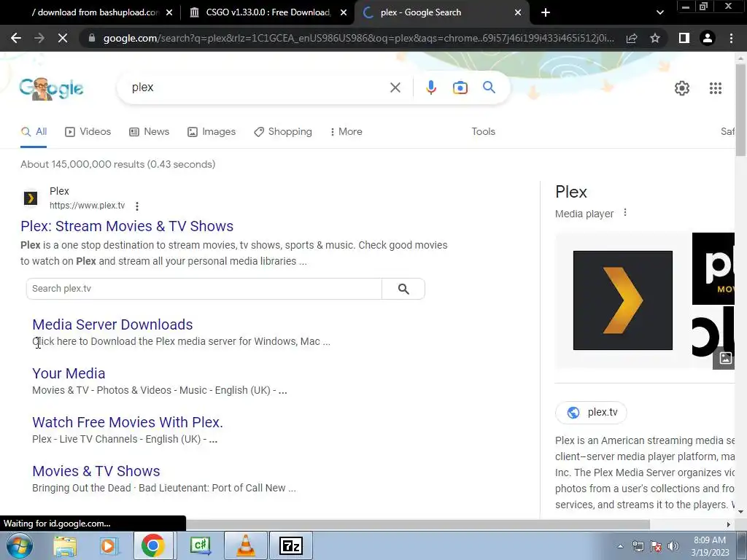Share this page via address bar icon
The width and height of the screenshot is (747, 560).
[x=632, y=38]
